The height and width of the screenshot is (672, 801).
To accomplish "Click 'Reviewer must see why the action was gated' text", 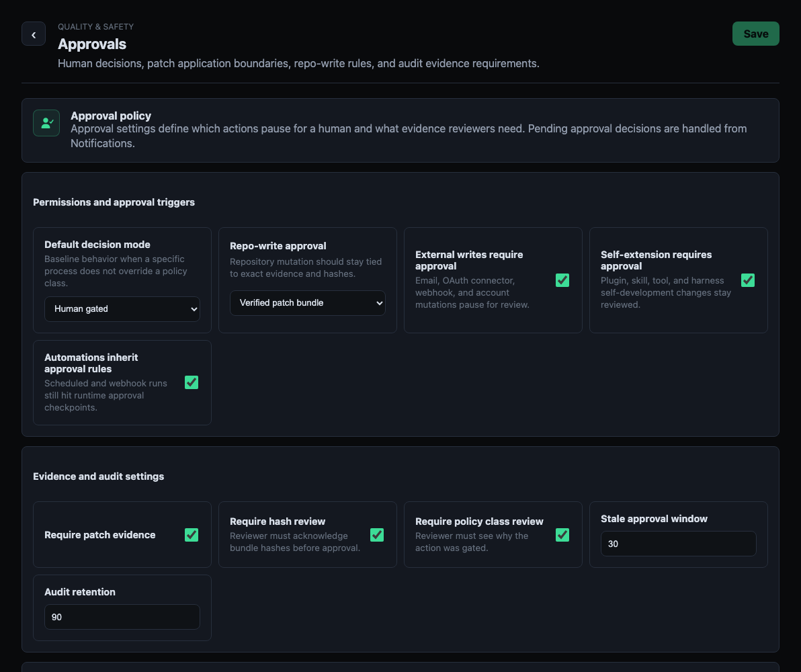I will (x=472, y=542).
